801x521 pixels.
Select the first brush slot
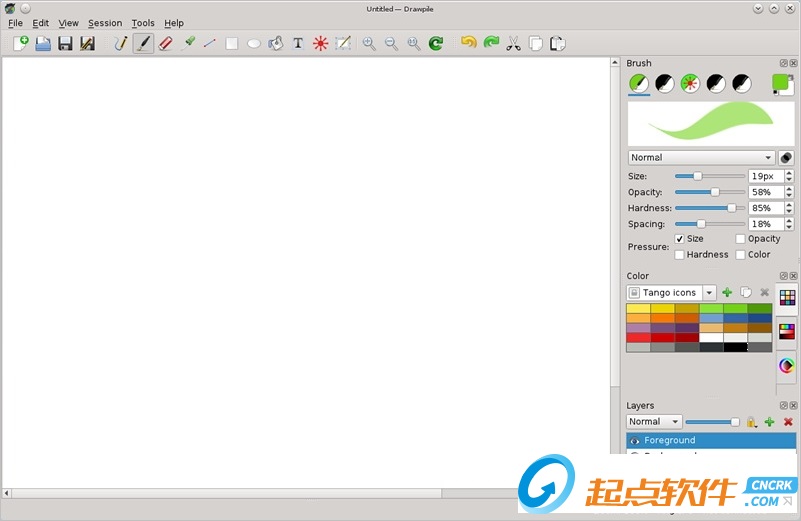639,83
